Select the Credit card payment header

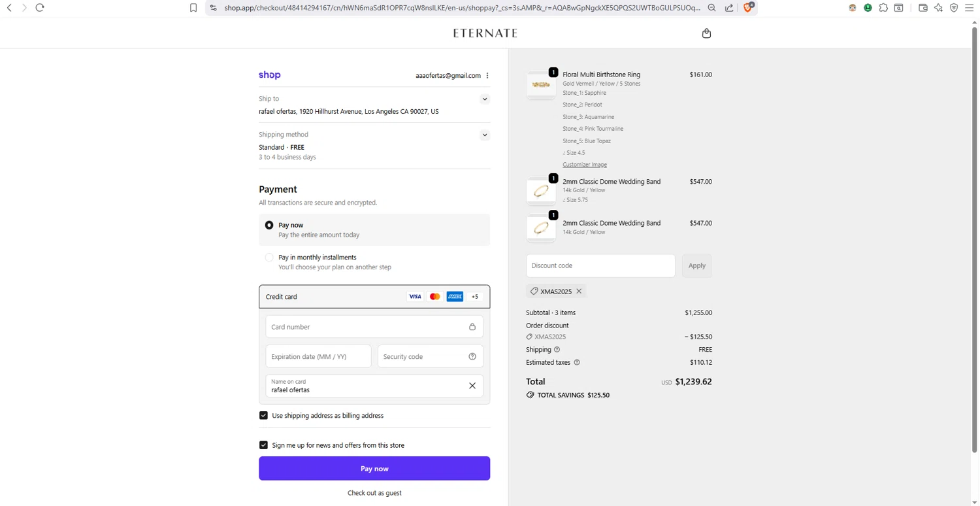click(374, 297)
